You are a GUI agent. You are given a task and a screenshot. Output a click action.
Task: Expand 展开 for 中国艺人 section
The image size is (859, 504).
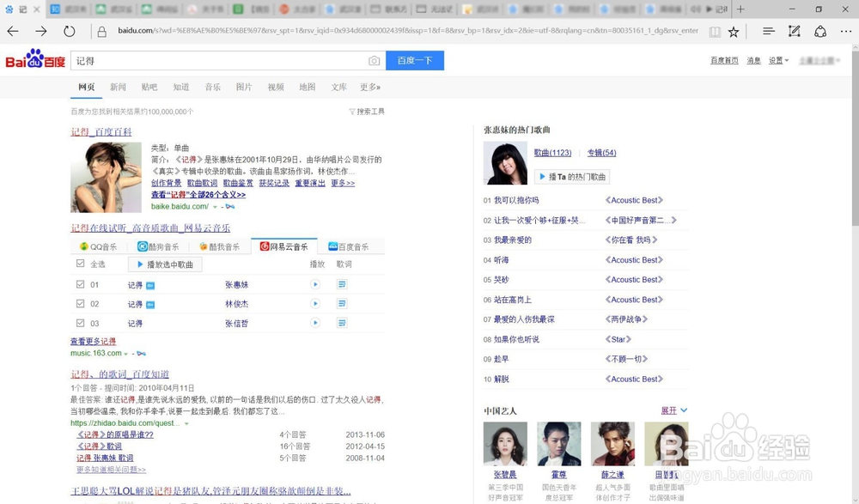tap(673, 410)
